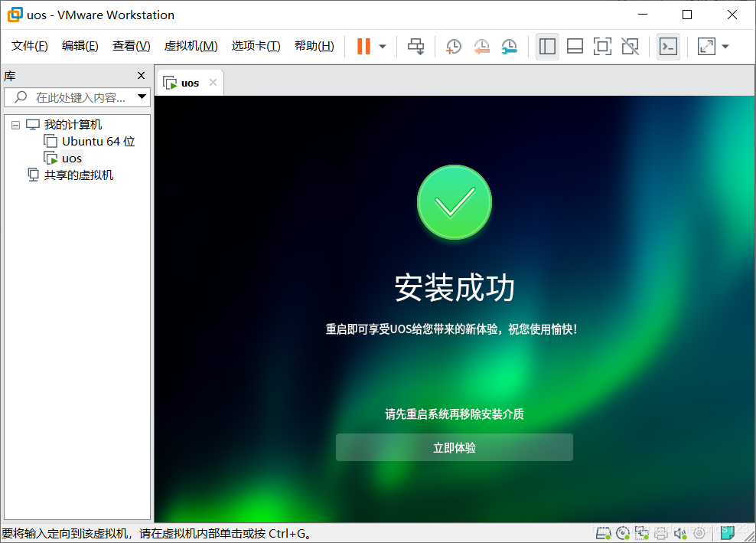Image resolution: width=756 pixels, height=543 pixels.
Task: Minimize the VMware Workstation window
Action: point(643,15)
